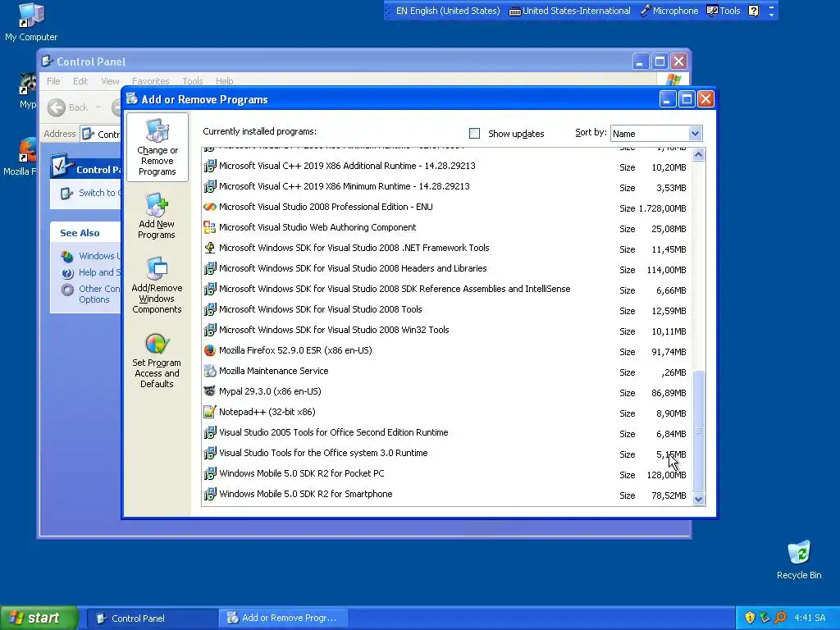This screenshot has width=840, height=630.
Task: Click the security shield tray icon
Action: [750, 618]
